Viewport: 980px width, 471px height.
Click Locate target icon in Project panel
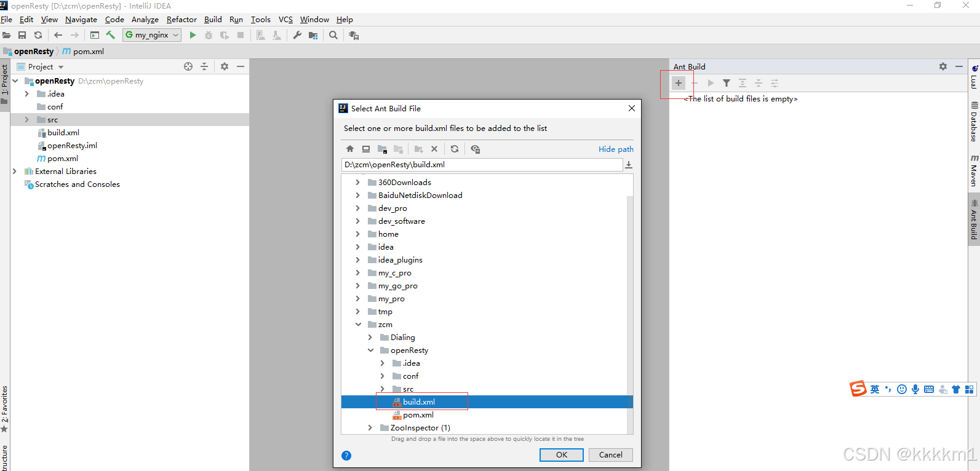tap(188, 66)
